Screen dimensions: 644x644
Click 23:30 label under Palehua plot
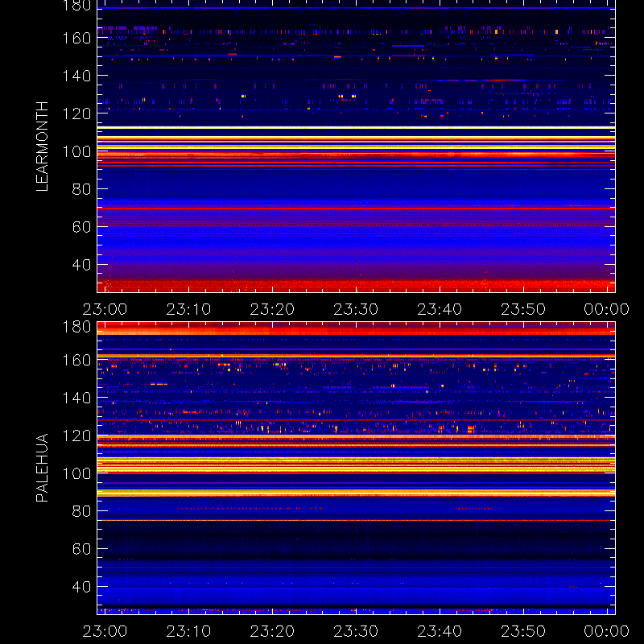pos(356,631)
